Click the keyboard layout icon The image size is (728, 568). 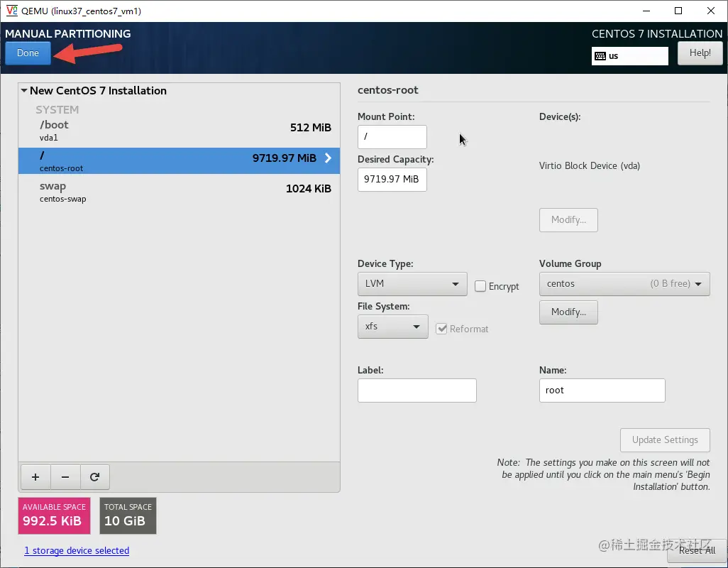point(600,56)
